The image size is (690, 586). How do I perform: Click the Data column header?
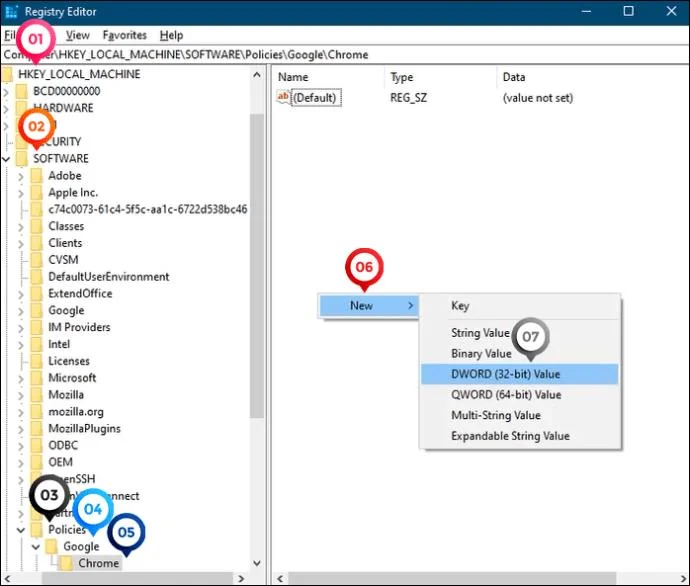(514, 77)
